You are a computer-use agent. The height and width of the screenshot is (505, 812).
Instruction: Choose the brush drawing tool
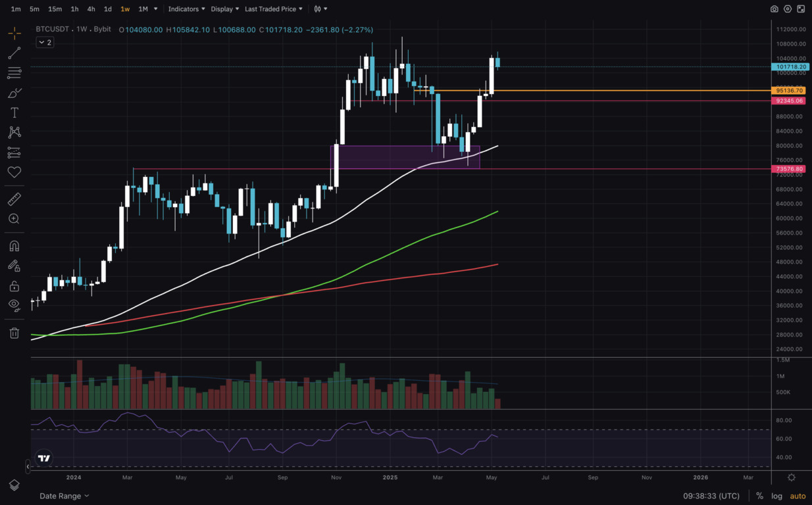(x=14, y=93)
